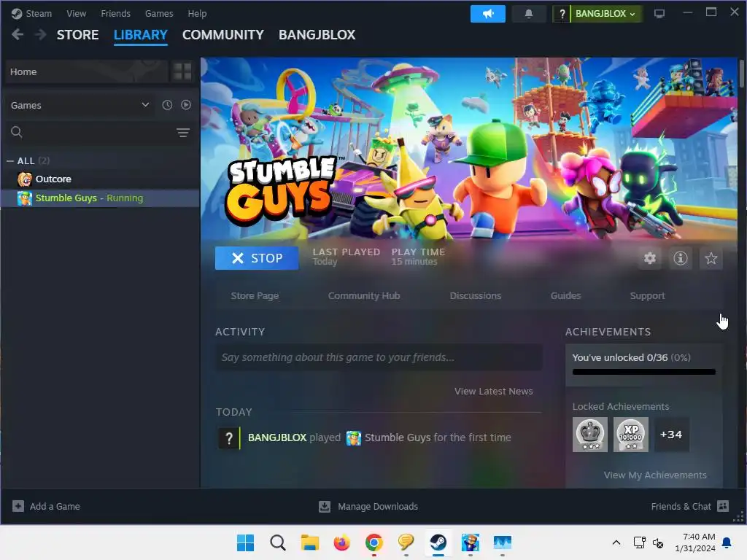Viewport: 747px width, 560px height.
Task: Click the Steam taskbar icon
Action: pyautogui.click(x=438, y=542)
